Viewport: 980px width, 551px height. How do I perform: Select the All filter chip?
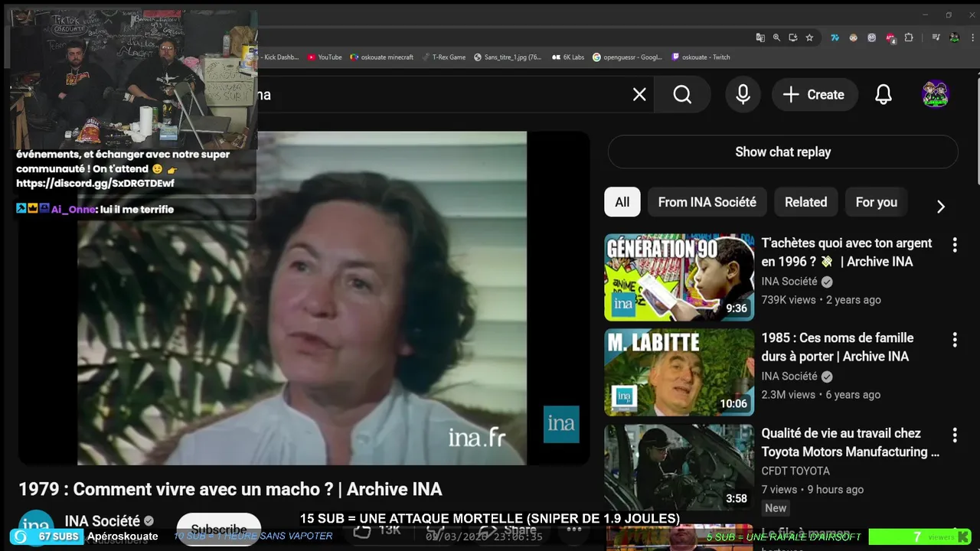coord(622,202)
